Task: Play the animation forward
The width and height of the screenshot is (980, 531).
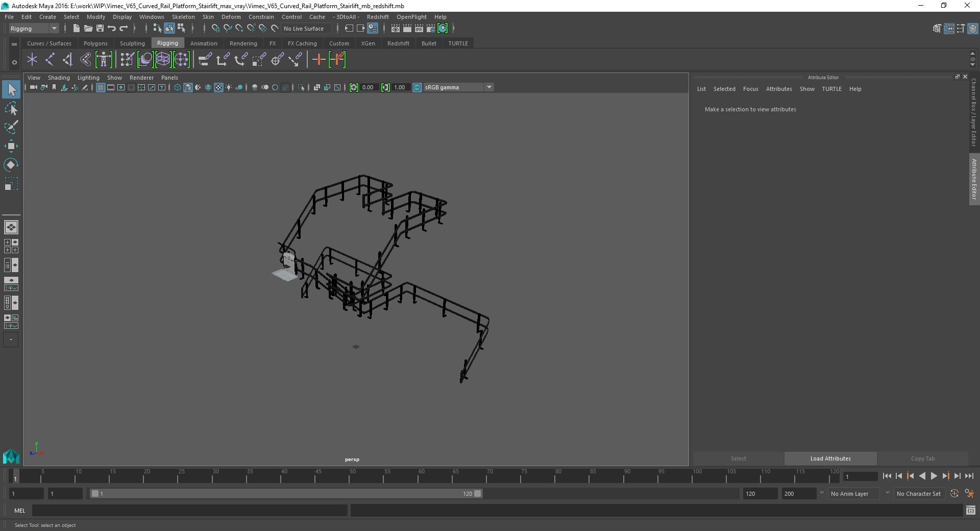Action: (x=934, y=476)
